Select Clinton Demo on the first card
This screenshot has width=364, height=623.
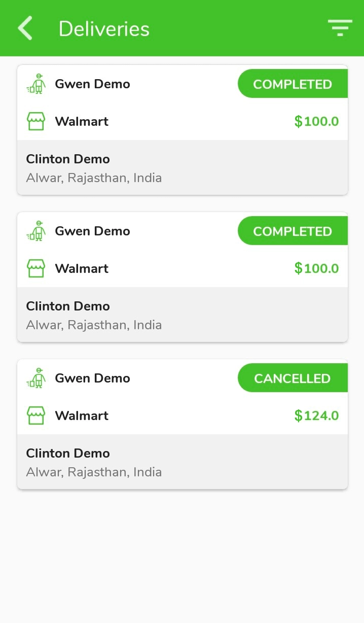coord(67,159)
